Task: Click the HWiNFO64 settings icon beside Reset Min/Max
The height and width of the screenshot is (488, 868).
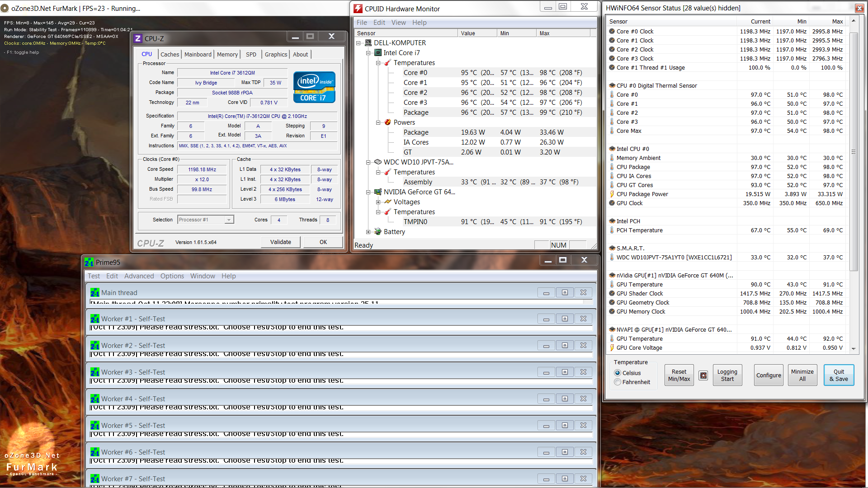Action: point(703,375)
